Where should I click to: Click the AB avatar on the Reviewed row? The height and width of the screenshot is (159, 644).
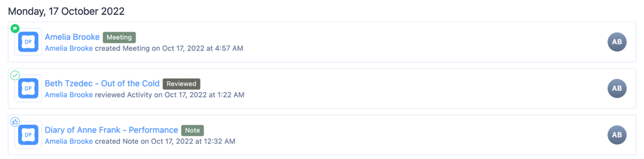(617, 88)
